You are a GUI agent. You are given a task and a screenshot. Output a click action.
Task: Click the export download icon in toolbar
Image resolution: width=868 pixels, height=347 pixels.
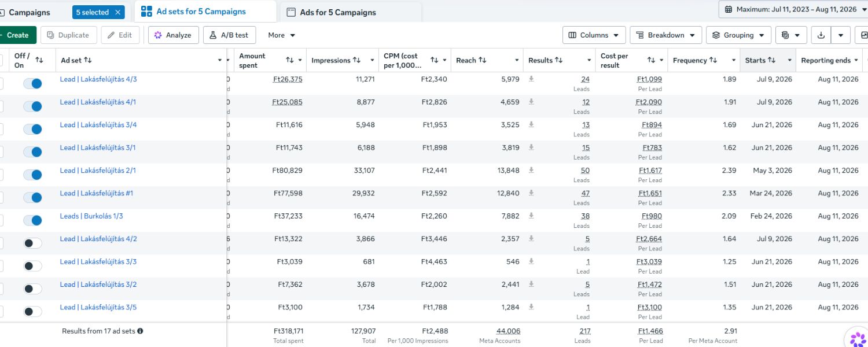821,35
